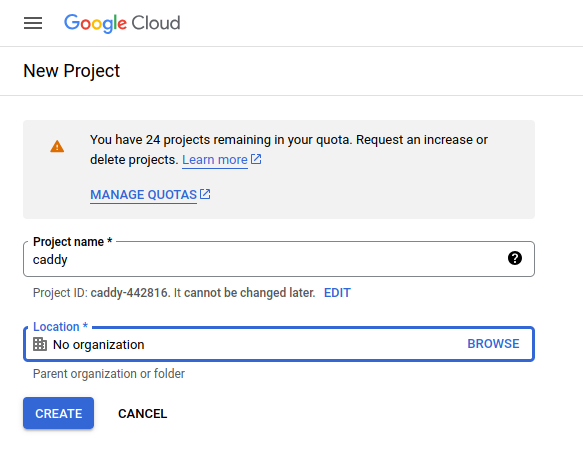This screenshot has height=466, width=583.
Task: Click external-link icon beside MANAGE QUOTAS
Action: tap(205, 194)
